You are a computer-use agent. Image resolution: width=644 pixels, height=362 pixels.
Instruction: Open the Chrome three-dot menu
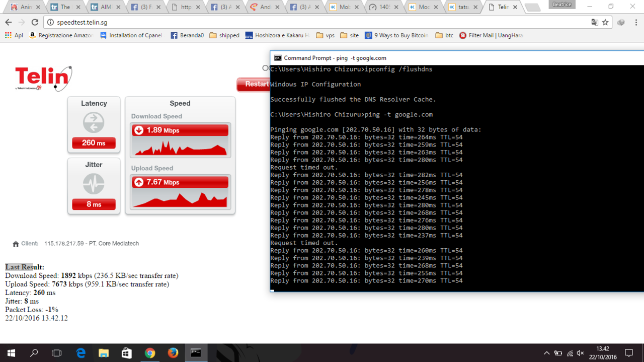tap(636, 22)
